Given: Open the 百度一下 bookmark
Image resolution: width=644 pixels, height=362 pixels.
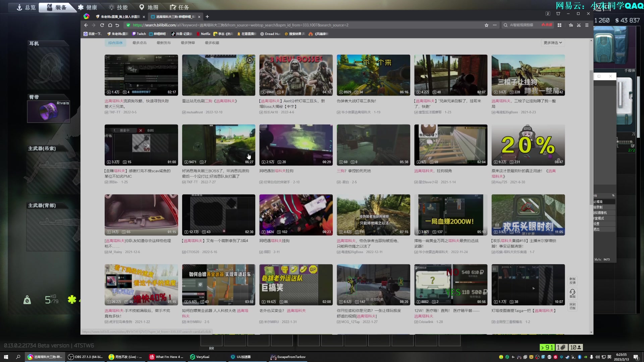Looking at the screenshot, I should pos(93,34).
